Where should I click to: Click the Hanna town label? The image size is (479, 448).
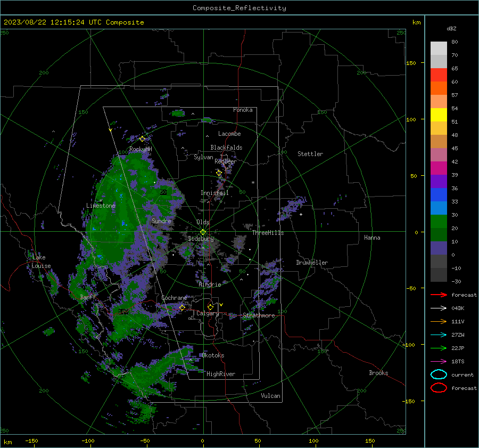[372, 238]
